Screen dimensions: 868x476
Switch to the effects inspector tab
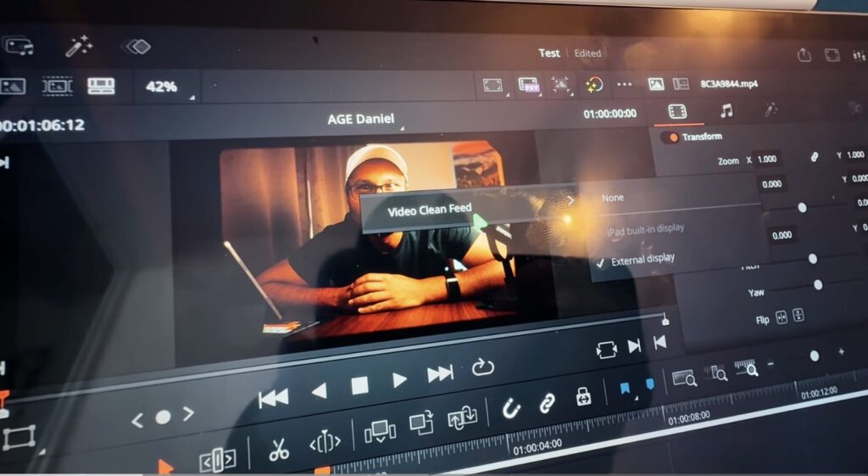click(x=770, y=109)
